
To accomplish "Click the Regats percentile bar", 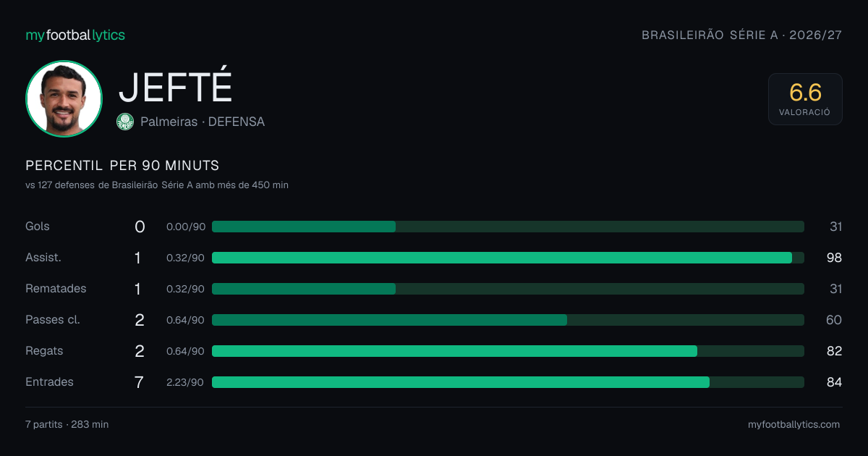I will pos(508,351).
